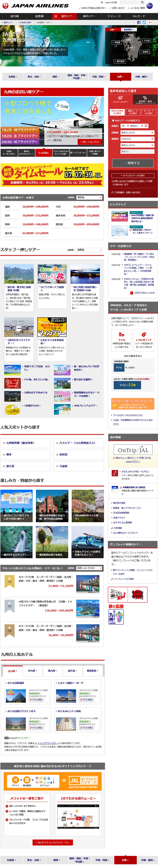Open the 国際線 navigation tab

pyautogui.click(x=39, y=16)
